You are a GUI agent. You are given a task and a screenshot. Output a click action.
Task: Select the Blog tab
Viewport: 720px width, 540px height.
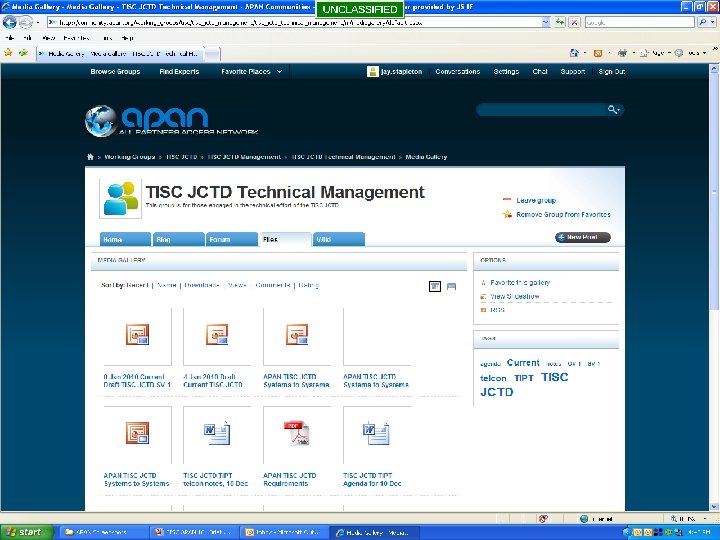coord(179,239)
